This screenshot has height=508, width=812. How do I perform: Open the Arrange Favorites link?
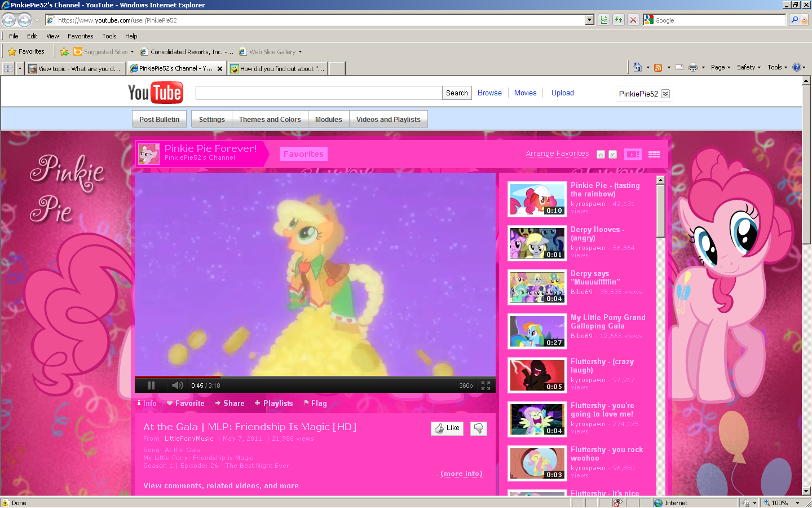pyautogui.click(x=557, y=154)
